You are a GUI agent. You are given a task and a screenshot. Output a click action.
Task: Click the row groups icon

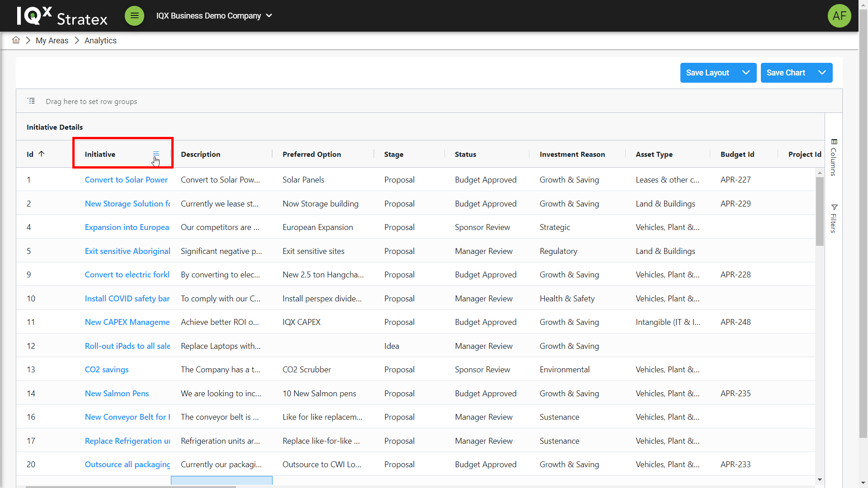(x=31, y=101)
